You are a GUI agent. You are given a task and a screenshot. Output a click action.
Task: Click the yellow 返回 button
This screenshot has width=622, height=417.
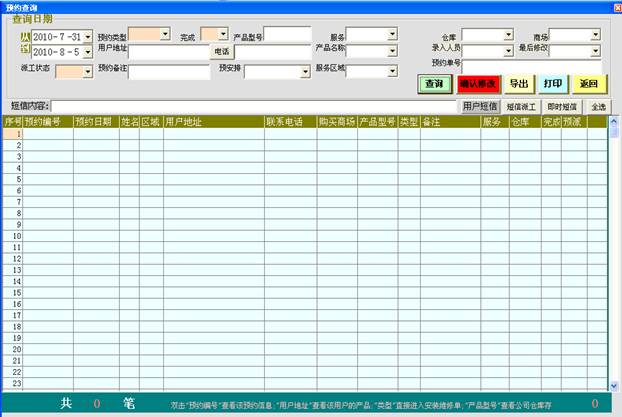pyautogui.click(x=589, y=84)
